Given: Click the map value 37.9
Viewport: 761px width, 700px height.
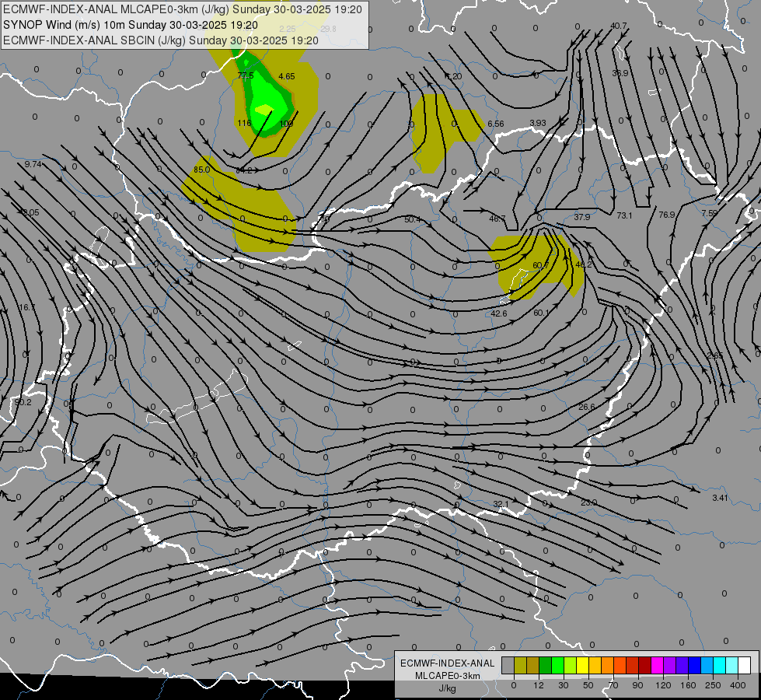Looking at the screenshot, I should tap(582, 217).
